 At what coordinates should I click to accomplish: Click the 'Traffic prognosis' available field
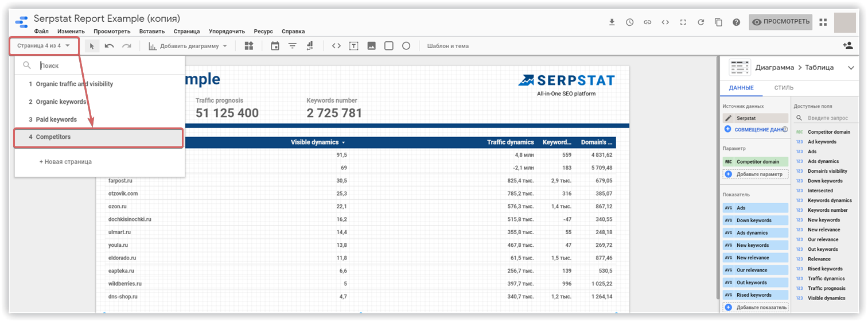coord(826,288)
